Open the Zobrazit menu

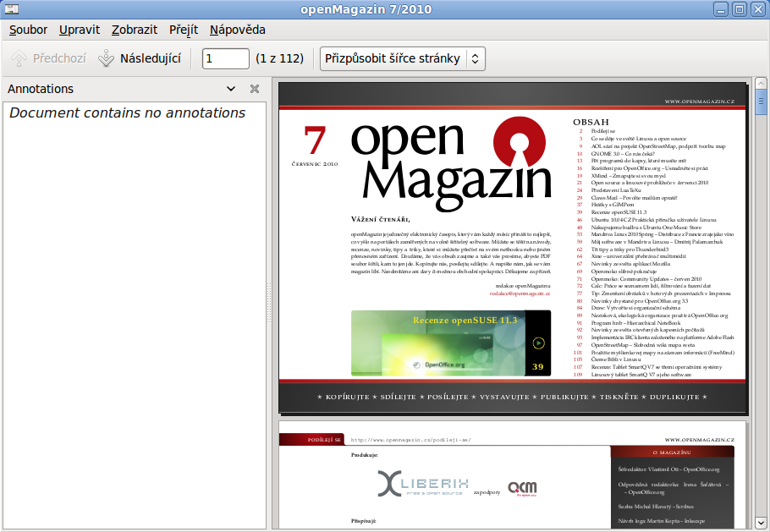pyautogui.click(x=135, y=30)
